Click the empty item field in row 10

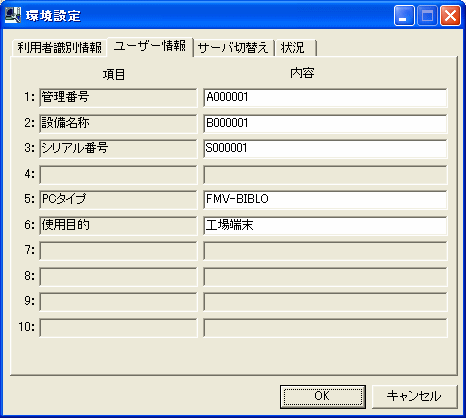click(x=118, y=328)
